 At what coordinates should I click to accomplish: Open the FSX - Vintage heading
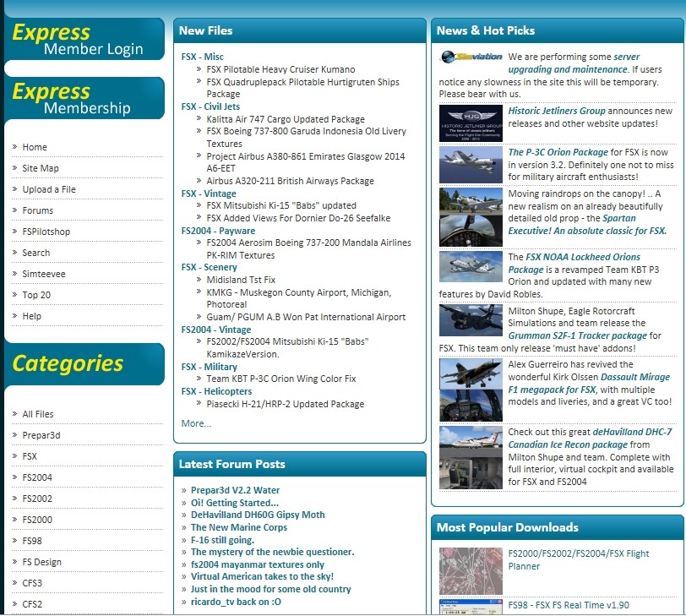click(209, 194)
